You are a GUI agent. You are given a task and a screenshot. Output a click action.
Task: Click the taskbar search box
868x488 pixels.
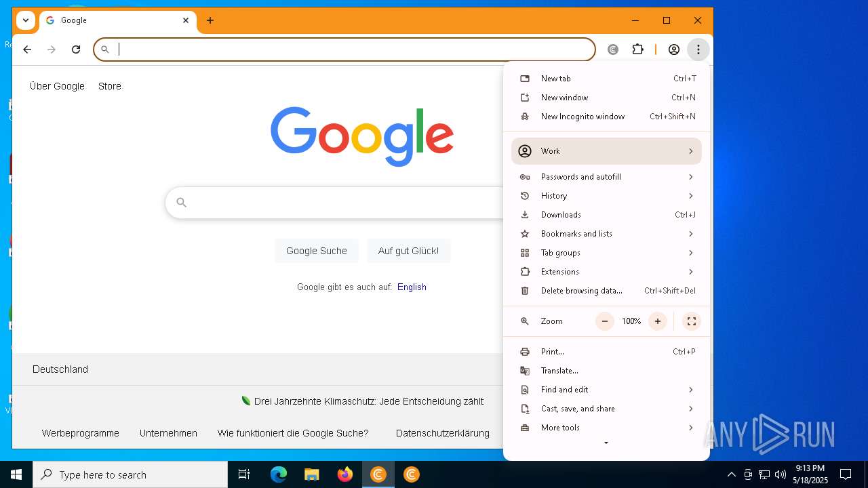130,474
